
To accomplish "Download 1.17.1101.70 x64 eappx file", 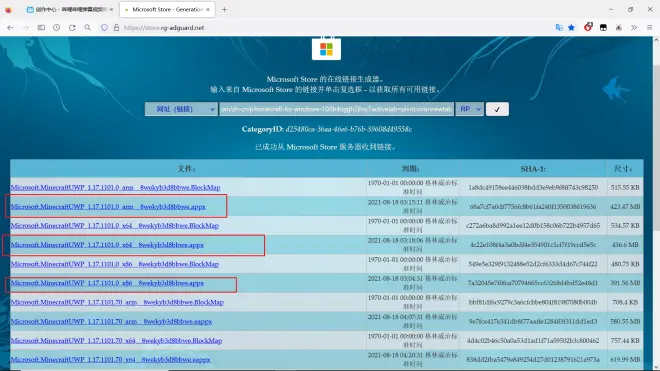I will pos(110,359).
